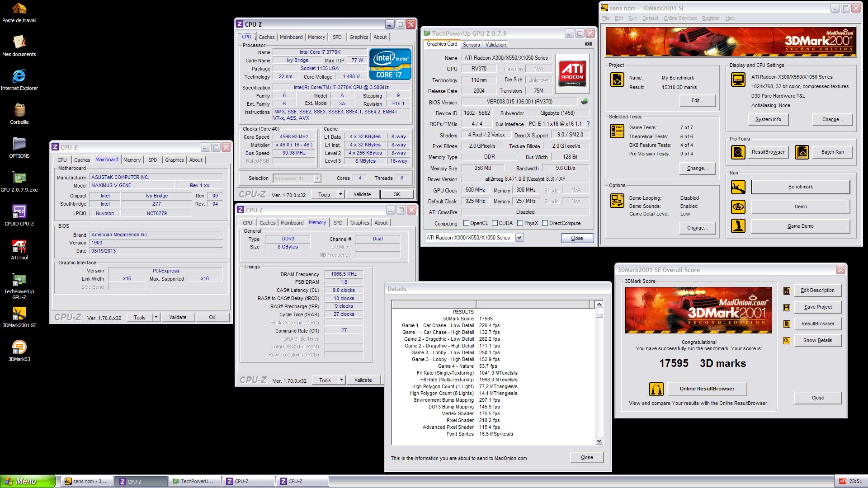Open Run menu in 3DMark2001 SE

(632, 18)
